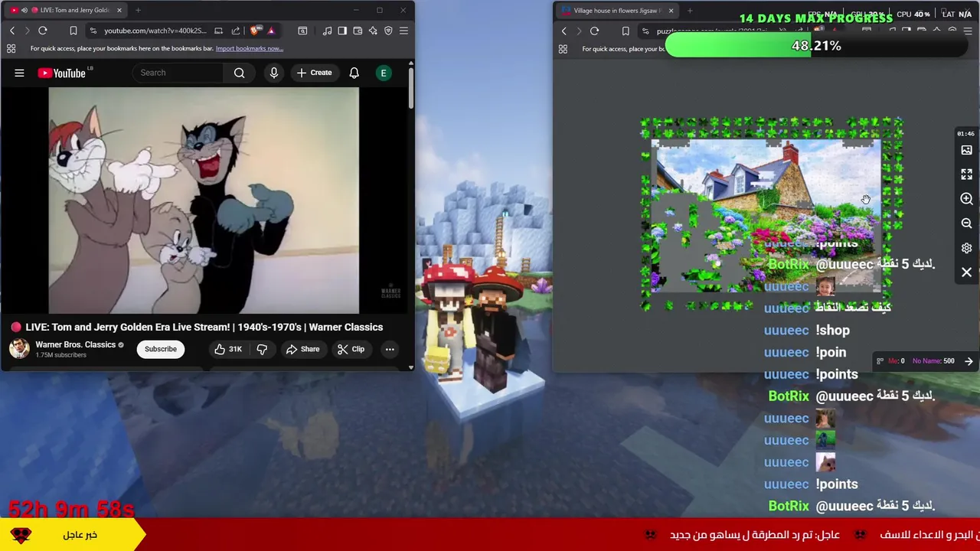
Task: Close the Tom and Jerry tab
Action: 119,10
